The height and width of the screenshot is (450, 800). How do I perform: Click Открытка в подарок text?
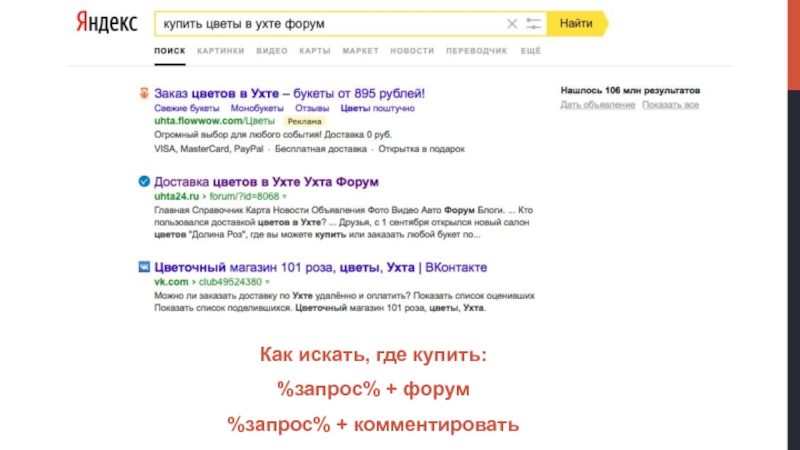[421, 149]
